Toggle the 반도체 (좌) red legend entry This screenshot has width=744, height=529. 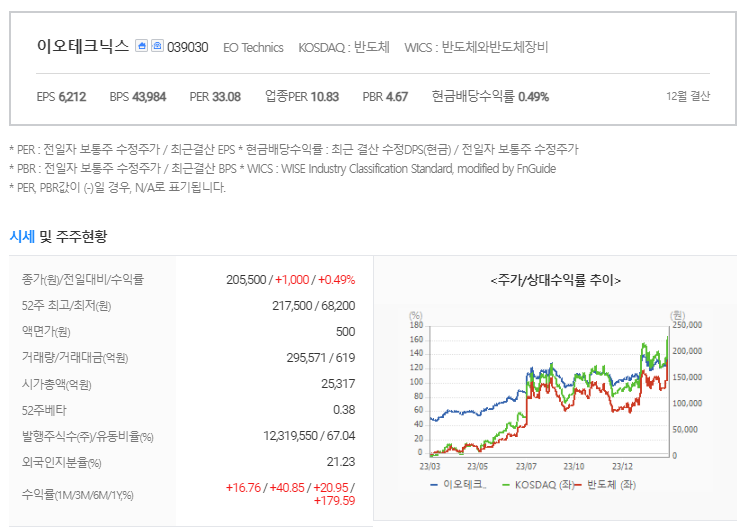605,485
